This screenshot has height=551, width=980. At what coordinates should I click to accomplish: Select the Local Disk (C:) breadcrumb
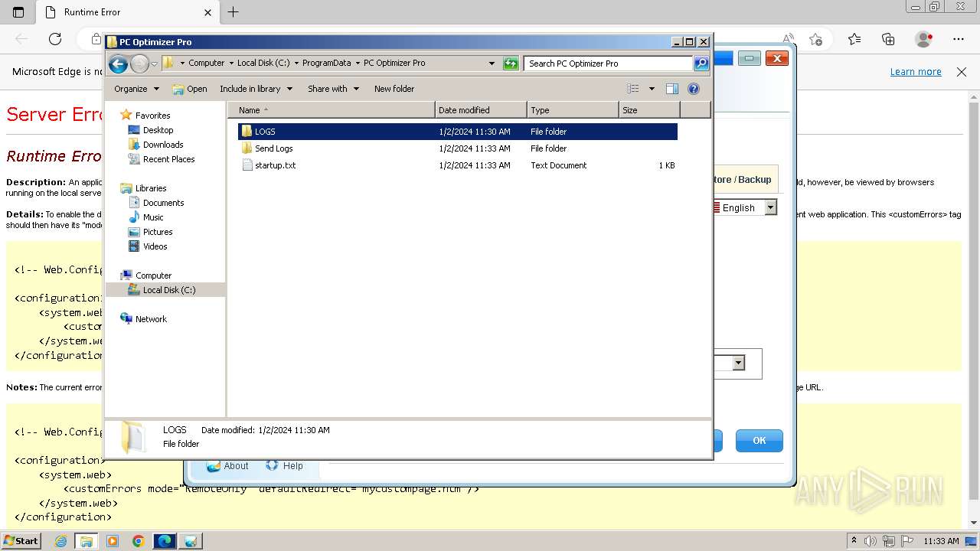click(x=263, y=64)
